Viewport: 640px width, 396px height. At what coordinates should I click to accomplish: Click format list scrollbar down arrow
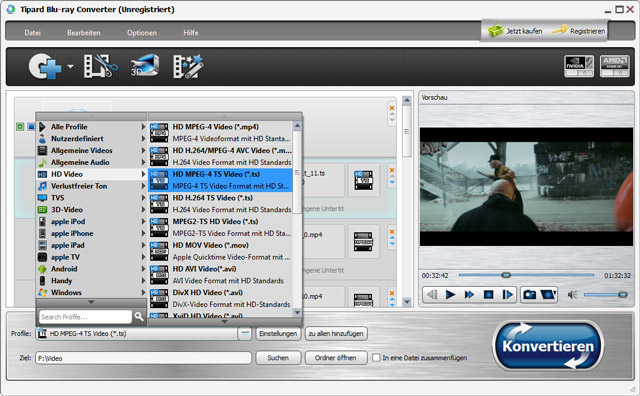(x=298, y=312)
